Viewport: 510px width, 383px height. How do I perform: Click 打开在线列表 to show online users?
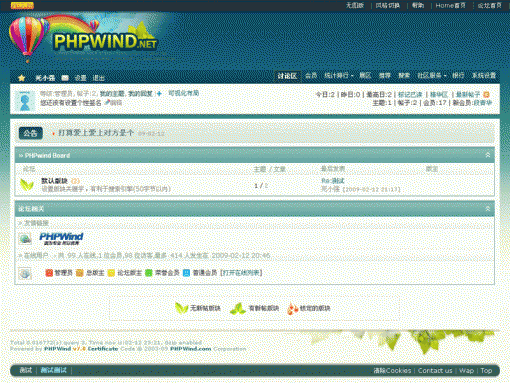tap(241, 273)
